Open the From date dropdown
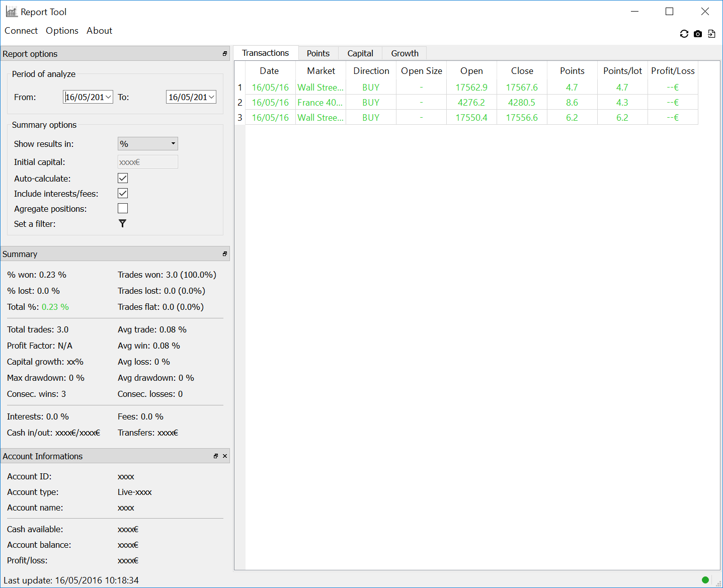The image size is (723, 588). point(108,97)
